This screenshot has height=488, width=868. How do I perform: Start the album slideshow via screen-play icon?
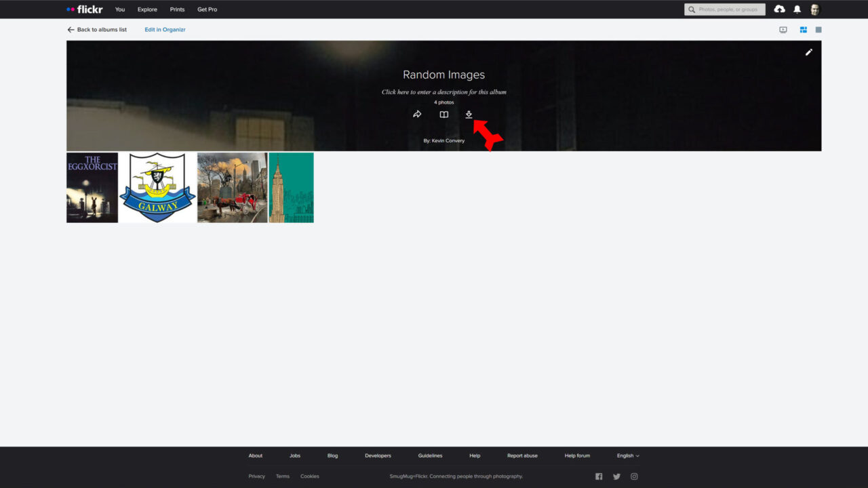783,30
